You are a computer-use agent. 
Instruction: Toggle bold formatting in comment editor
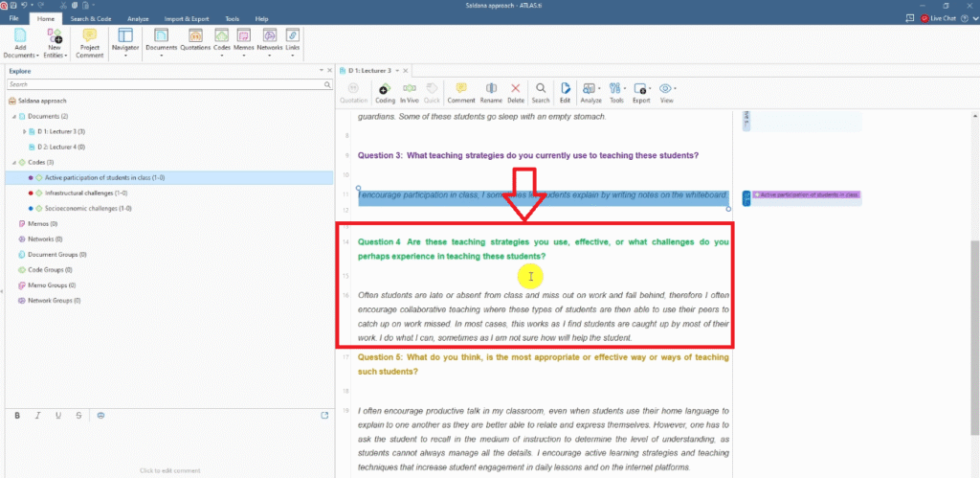[x=17, y=415]
